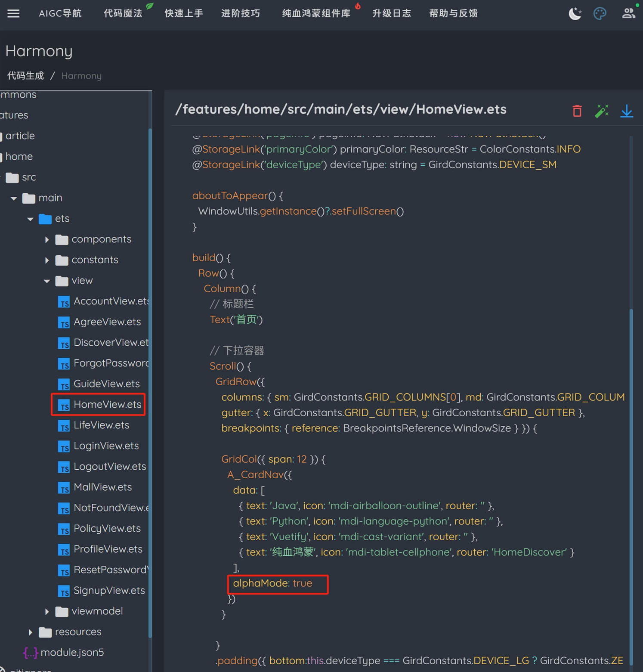Image resolution: width=643 pixels, height=672 pixels.
Task: Click code editor vertical scrollbar
Action: tap(631, 486)
